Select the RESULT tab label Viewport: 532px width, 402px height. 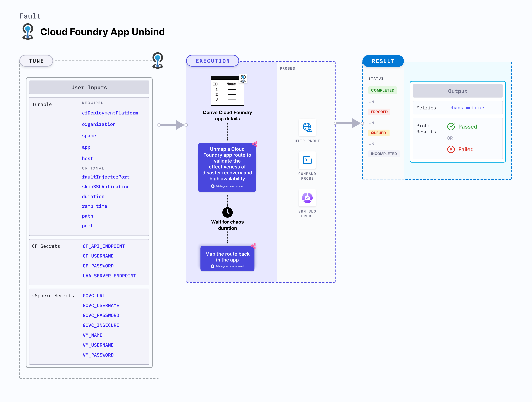(x=383, y=61)
